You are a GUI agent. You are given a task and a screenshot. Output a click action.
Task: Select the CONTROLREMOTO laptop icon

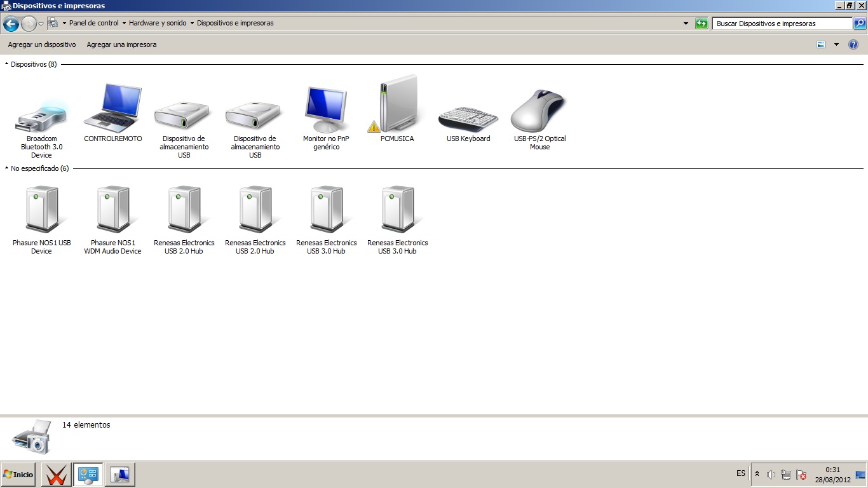[112, 107]
